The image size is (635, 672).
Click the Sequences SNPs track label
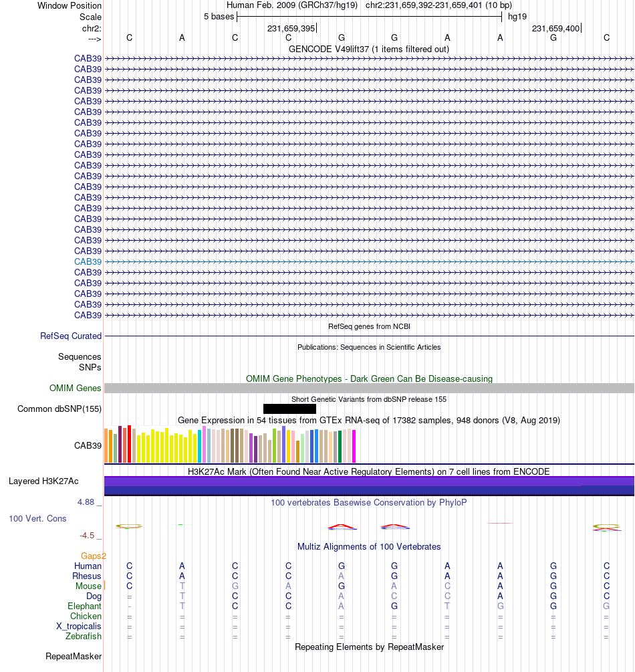(80, 362)
